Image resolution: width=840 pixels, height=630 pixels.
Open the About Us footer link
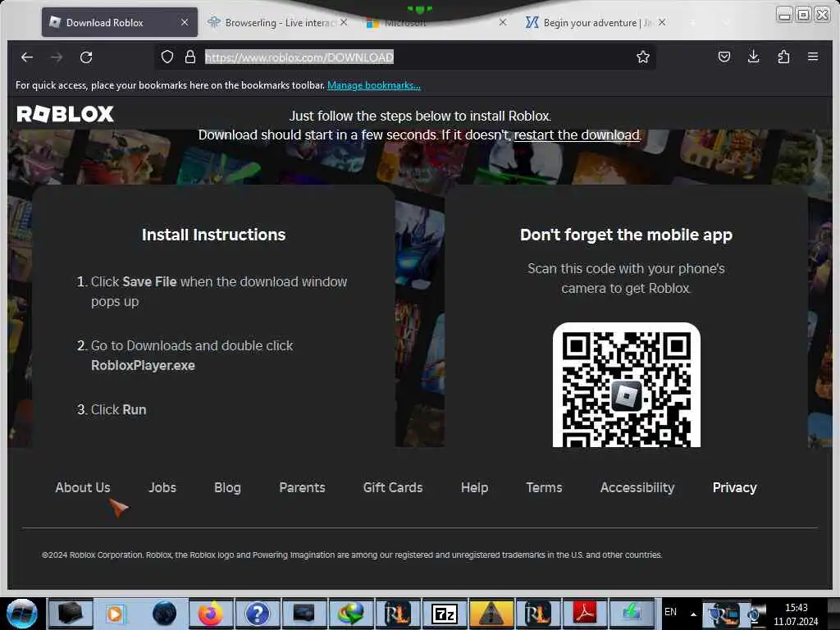(x=83, y=487)
